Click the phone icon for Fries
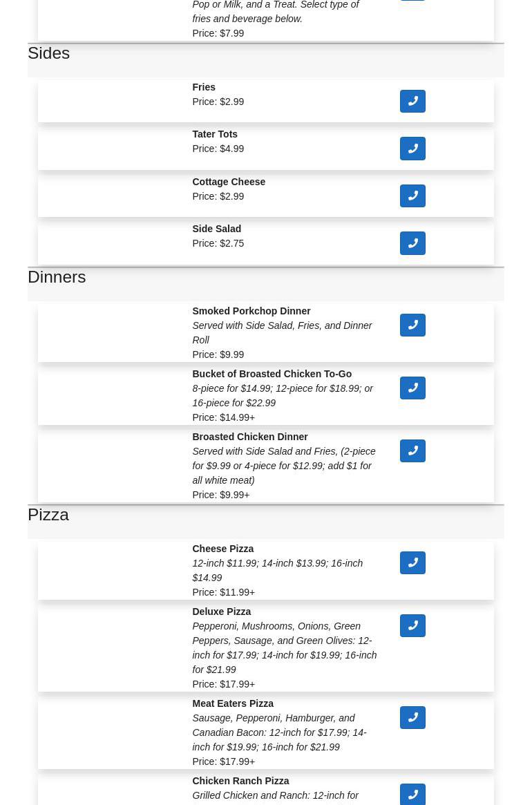Screen dimensions: 532x805 (x=412, y=102)
